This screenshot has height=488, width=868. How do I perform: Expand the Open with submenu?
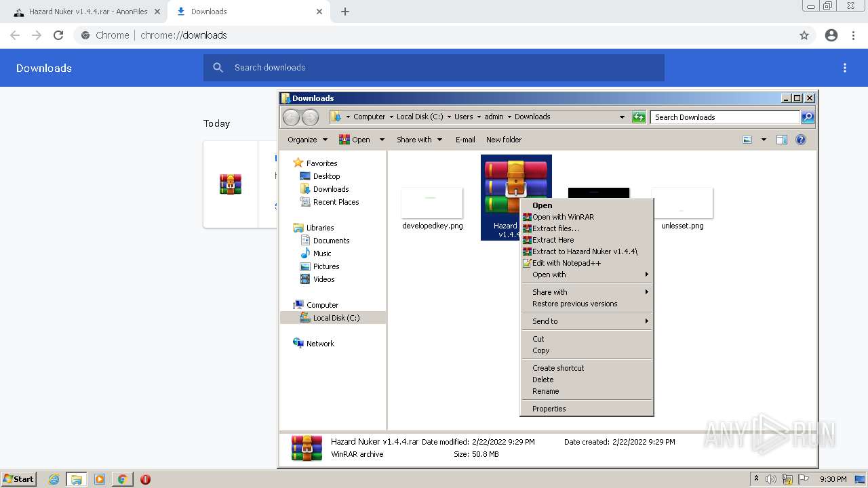pyautogui.click(x=587, y=274)
